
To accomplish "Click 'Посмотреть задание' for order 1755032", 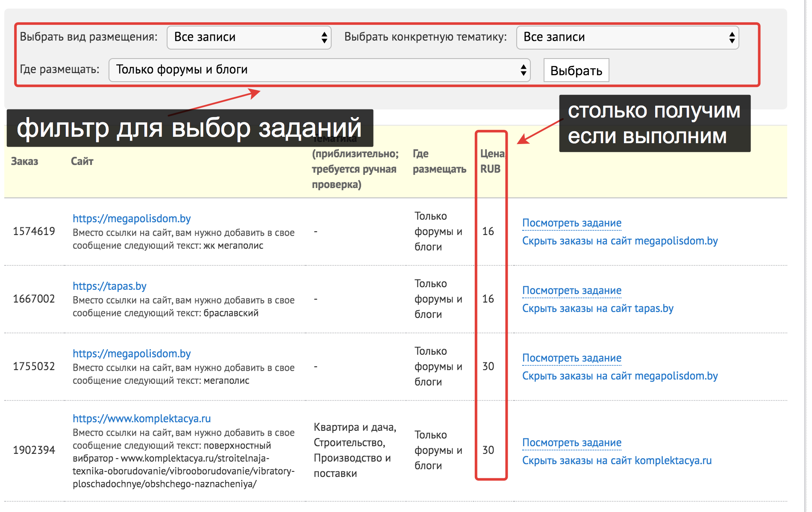I will (x=572, y=358).
